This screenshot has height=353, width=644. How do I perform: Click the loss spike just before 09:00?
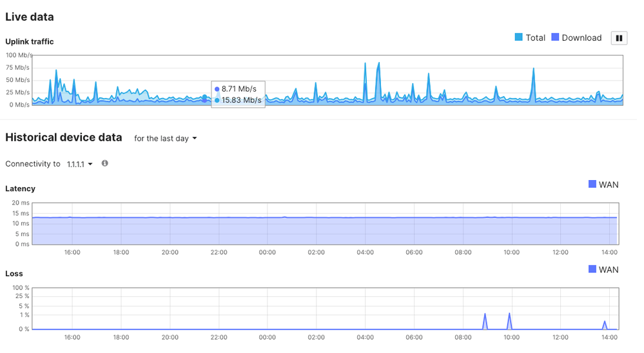click(485, 321)
